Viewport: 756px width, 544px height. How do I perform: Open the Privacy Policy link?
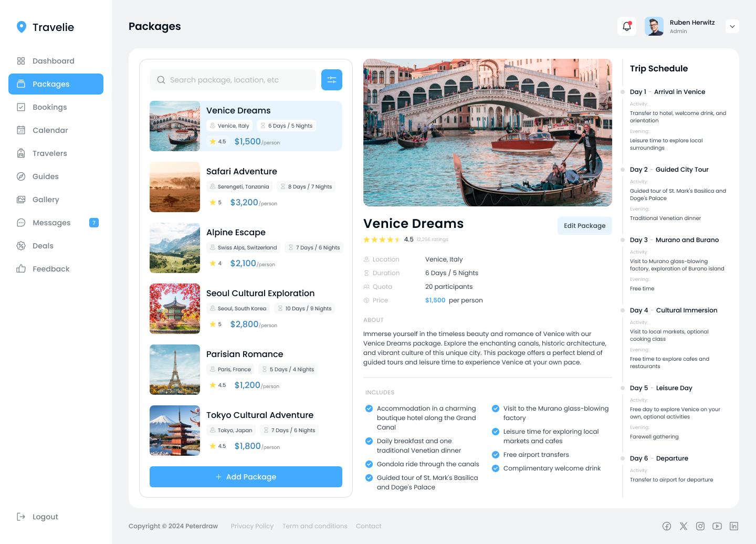coord(252,526)
